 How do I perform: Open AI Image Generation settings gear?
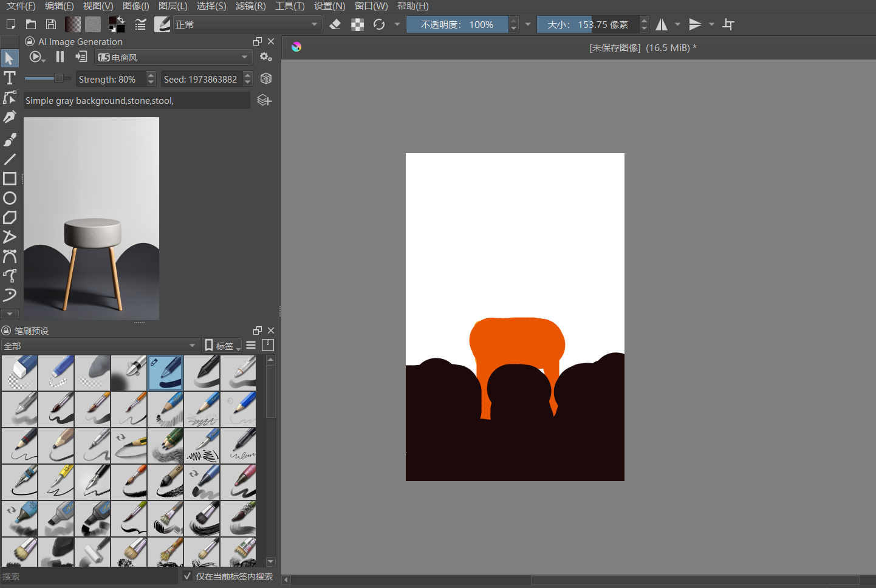[265, 57]
